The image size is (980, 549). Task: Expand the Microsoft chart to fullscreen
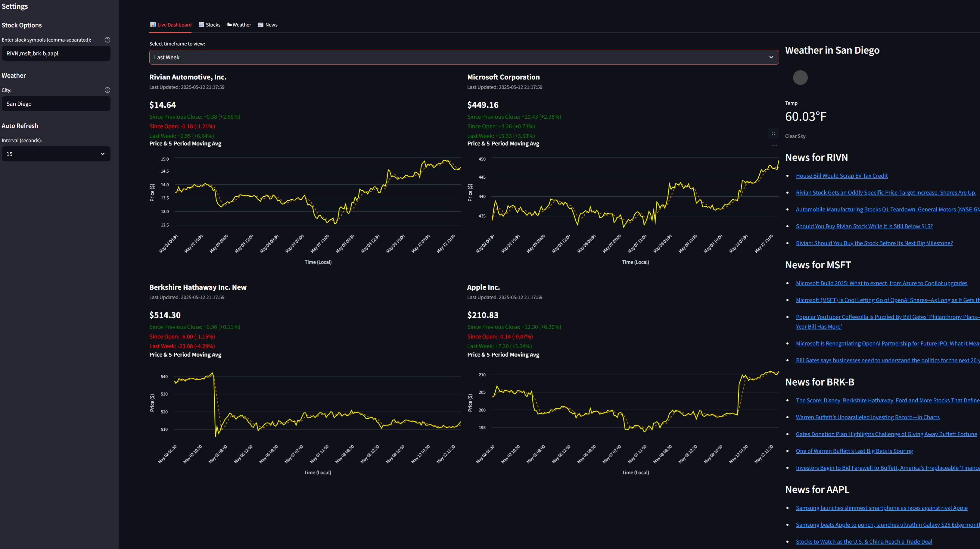pos(773,133)
